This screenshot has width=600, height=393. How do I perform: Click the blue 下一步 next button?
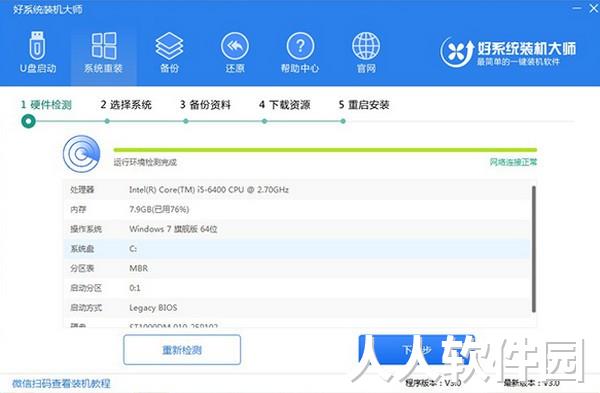[416, 350]
